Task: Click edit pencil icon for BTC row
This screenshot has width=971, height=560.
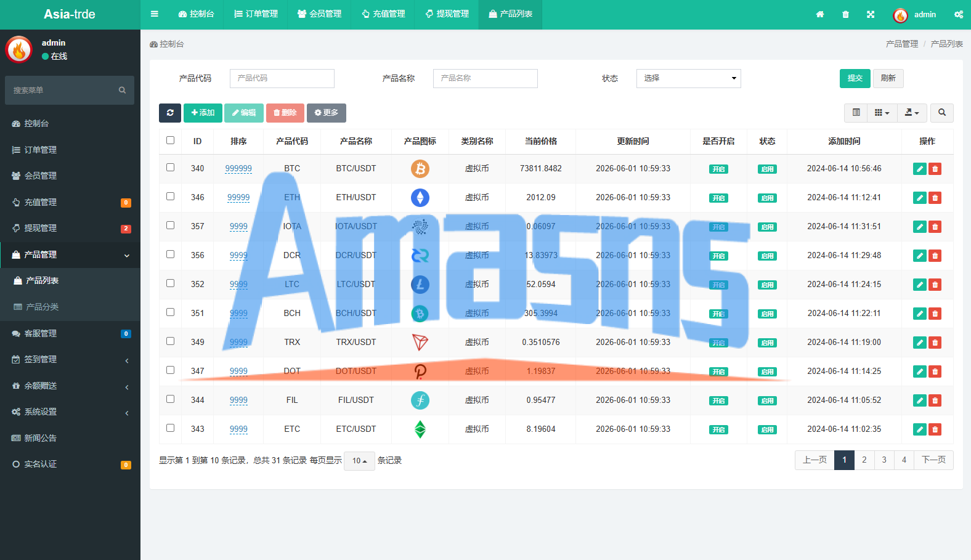Action: 920,169
